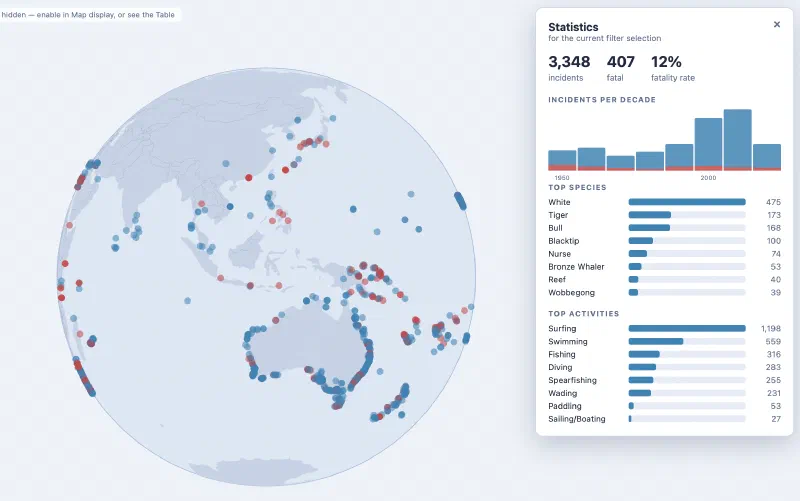Click the Top Activities heading
This screenshot has width=800, height=501.
coord(583,314)
